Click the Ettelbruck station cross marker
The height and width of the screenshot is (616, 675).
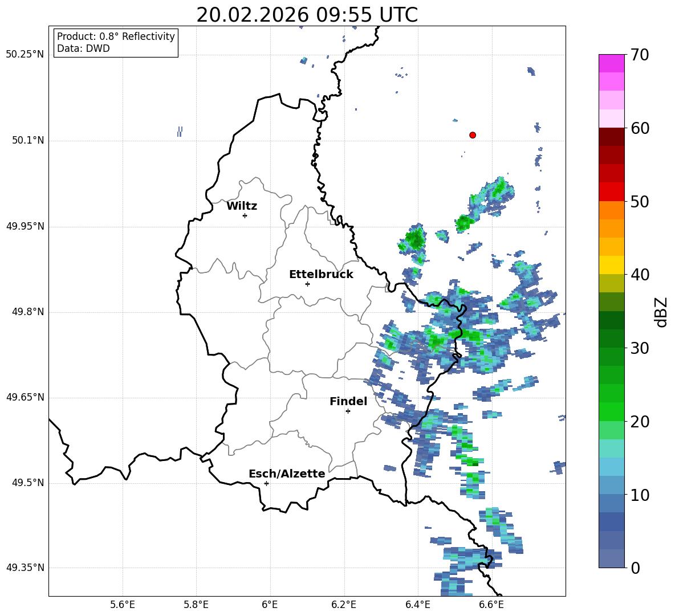click(307, 284)
